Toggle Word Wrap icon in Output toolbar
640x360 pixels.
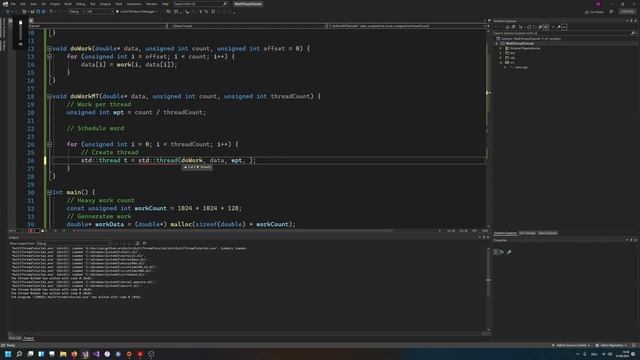pos(144,243)
